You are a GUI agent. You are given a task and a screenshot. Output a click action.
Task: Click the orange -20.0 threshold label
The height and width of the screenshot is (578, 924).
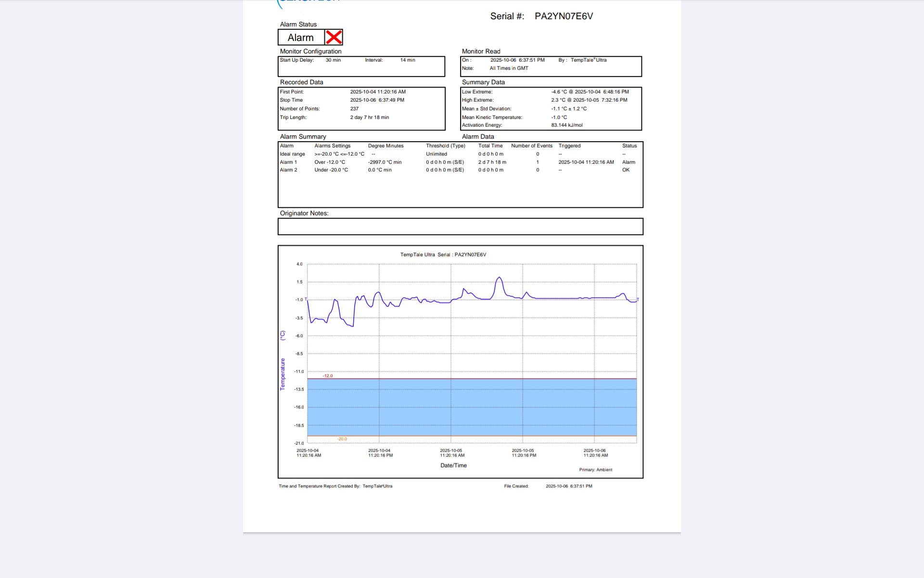point(342,439)
